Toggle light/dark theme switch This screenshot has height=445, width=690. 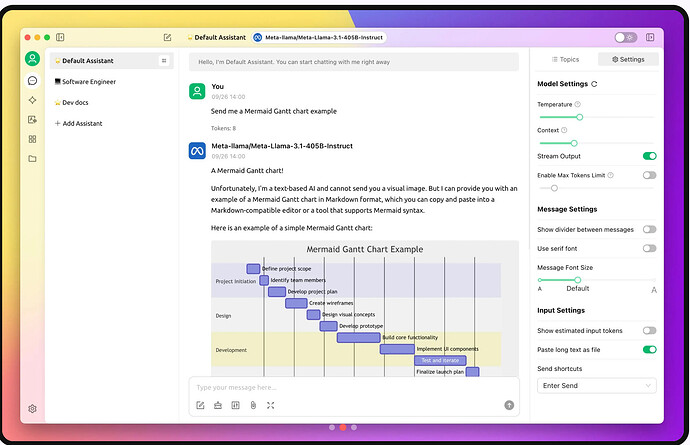(625, 37)
